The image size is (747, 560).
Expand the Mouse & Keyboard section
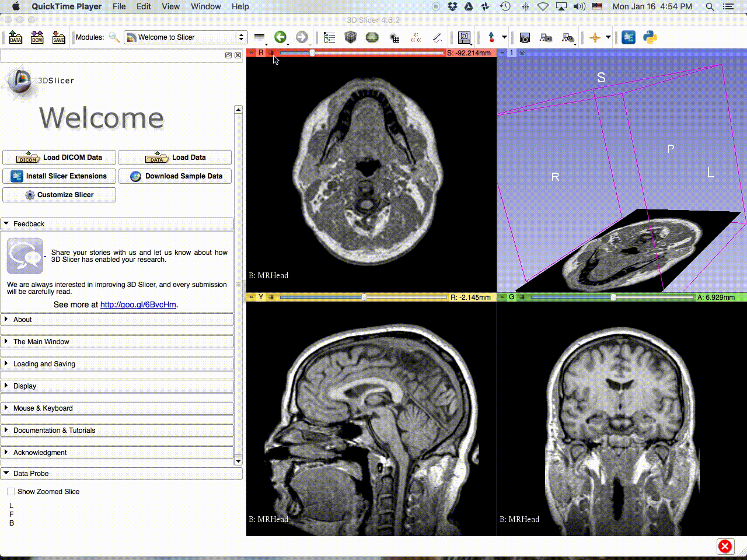click(x=117, y=408)
